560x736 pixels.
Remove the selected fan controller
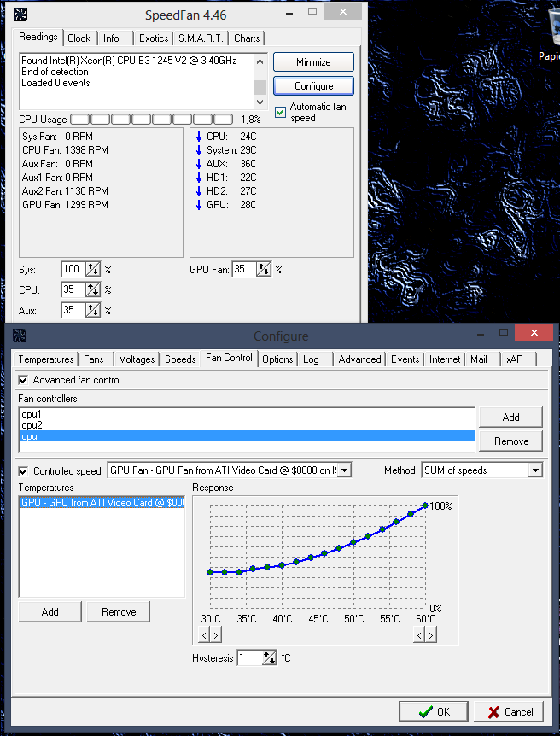point(510,441)
